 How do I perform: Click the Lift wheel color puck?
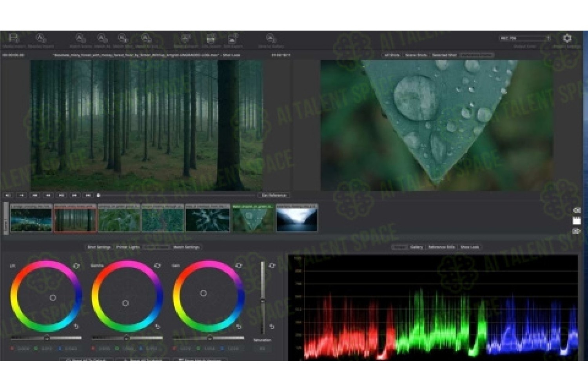tap(53, 298)
